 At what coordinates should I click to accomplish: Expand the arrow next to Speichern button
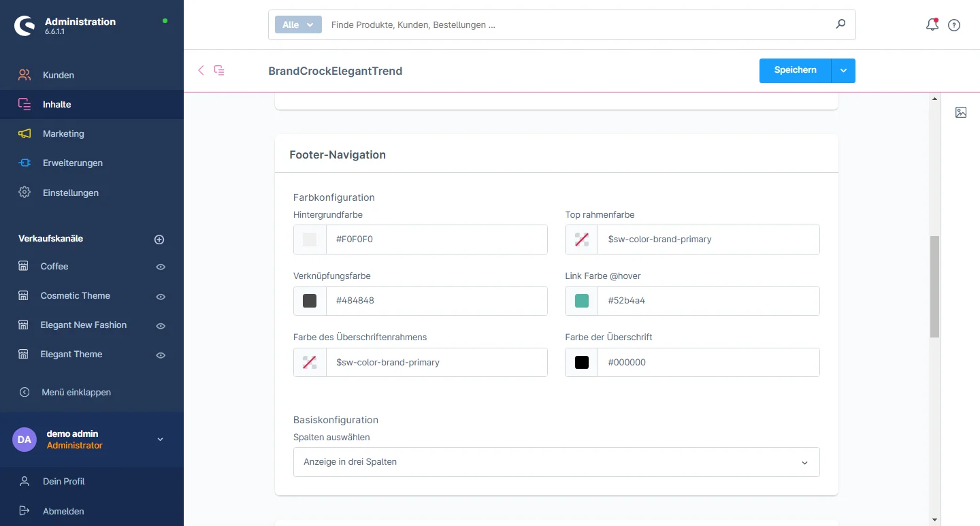coord(843,71)
